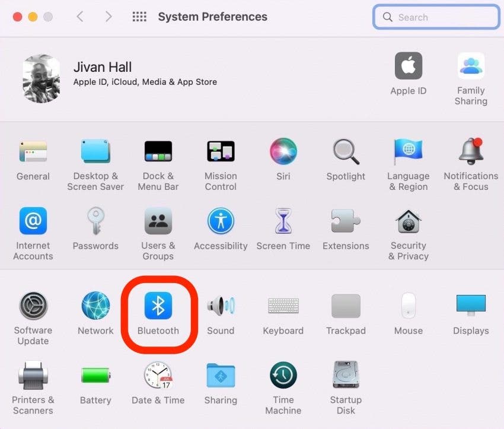
Task: Click the Apple ID button
Action: [409, 66]
